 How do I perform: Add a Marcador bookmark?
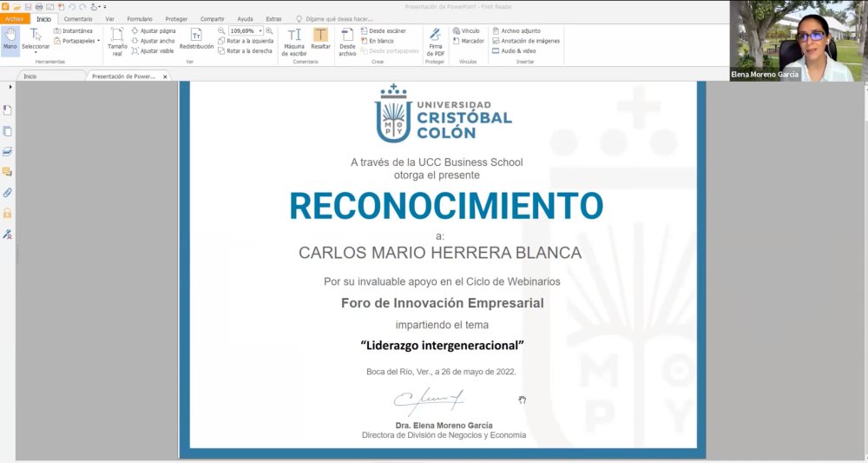468,41
